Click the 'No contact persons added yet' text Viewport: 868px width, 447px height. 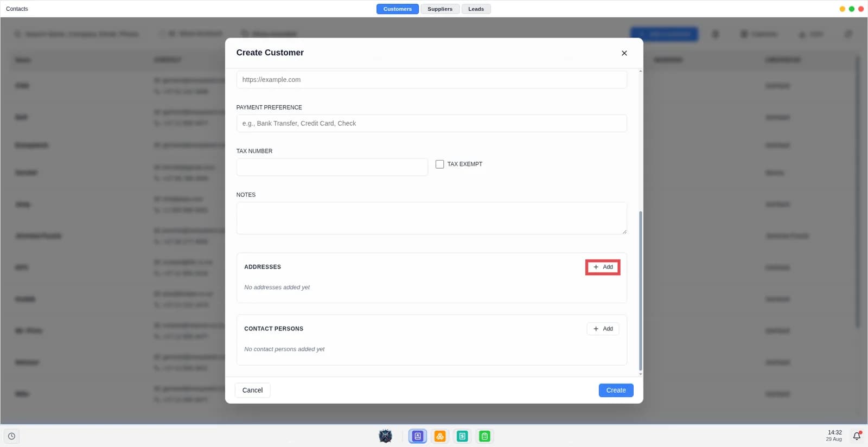click(284, 349)
